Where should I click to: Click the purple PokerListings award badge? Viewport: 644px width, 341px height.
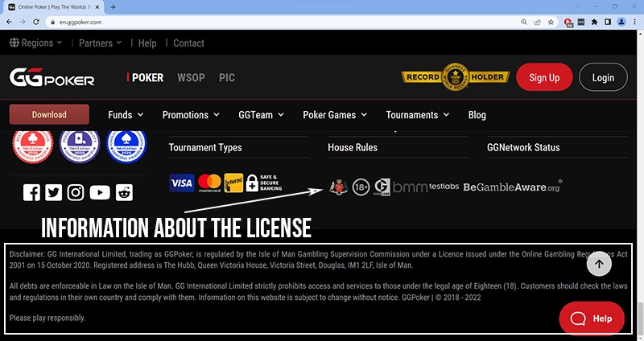80,146
